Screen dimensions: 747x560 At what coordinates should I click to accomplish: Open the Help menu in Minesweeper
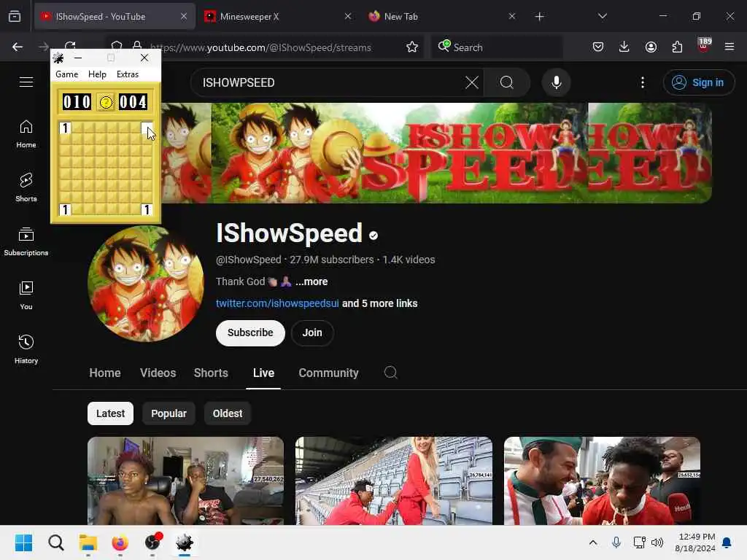(x=97, y=74)
